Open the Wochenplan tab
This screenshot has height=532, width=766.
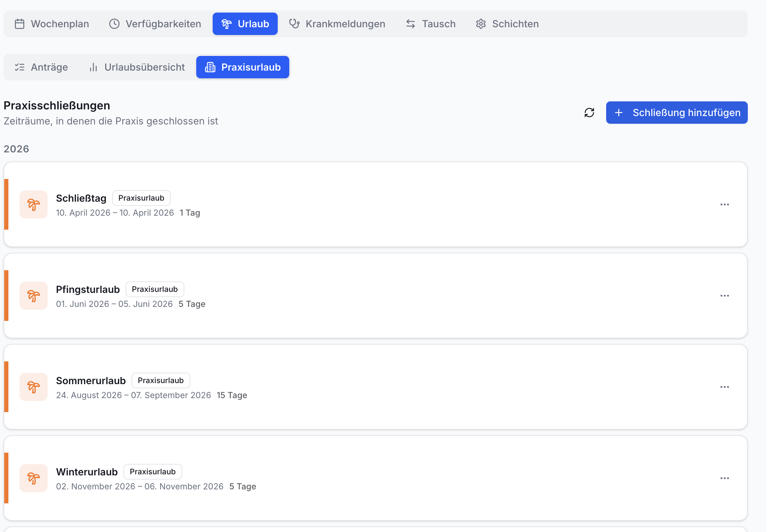tap(52, 24)
